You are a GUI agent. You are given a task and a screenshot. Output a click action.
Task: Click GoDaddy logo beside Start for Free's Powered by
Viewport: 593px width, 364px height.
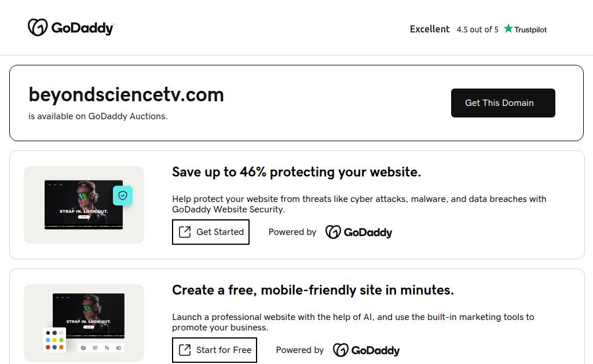click(x=366, y=350)
